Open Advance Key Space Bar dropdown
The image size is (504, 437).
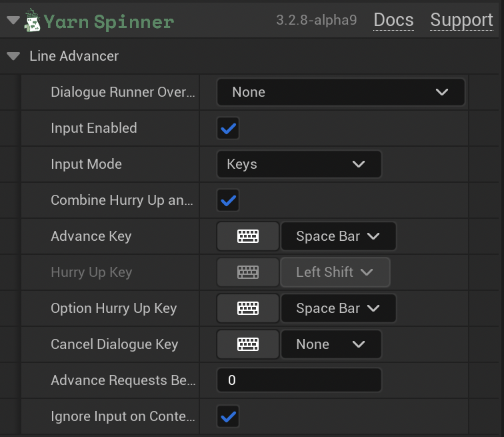tap(339, 236)
